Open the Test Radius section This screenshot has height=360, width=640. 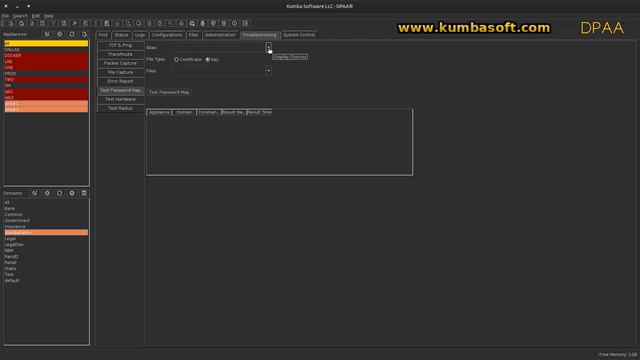(x=120, y=108)
